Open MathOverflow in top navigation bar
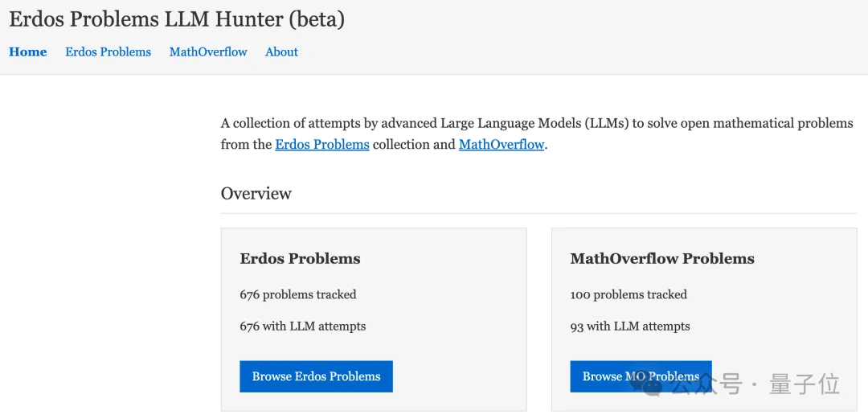The image size is (868, 419). coord(208,51)
